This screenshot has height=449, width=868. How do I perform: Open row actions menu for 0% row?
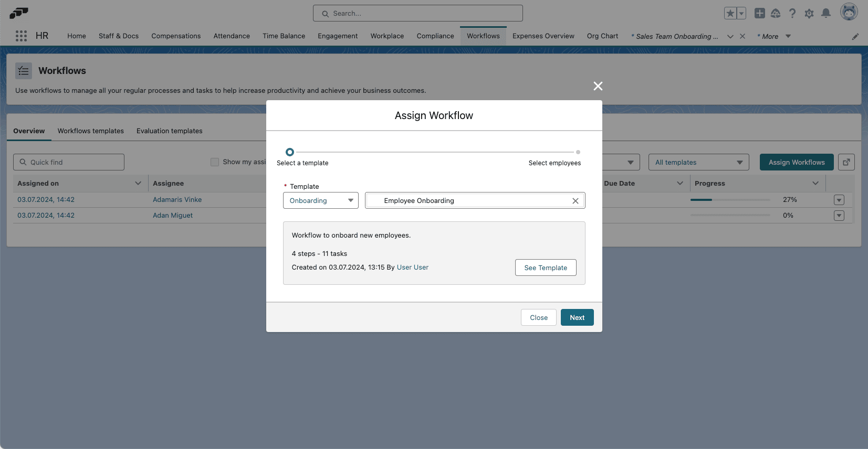[839, 216]
